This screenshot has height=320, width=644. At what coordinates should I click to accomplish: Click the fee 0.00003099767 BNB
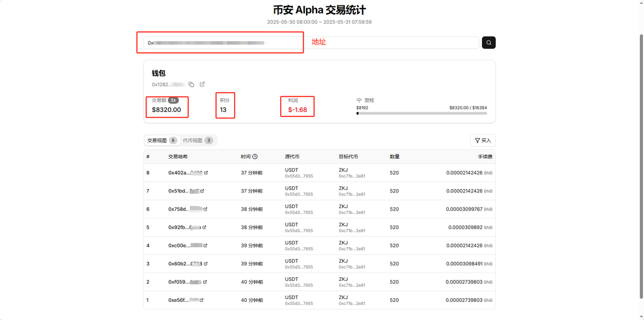[469, 209]
